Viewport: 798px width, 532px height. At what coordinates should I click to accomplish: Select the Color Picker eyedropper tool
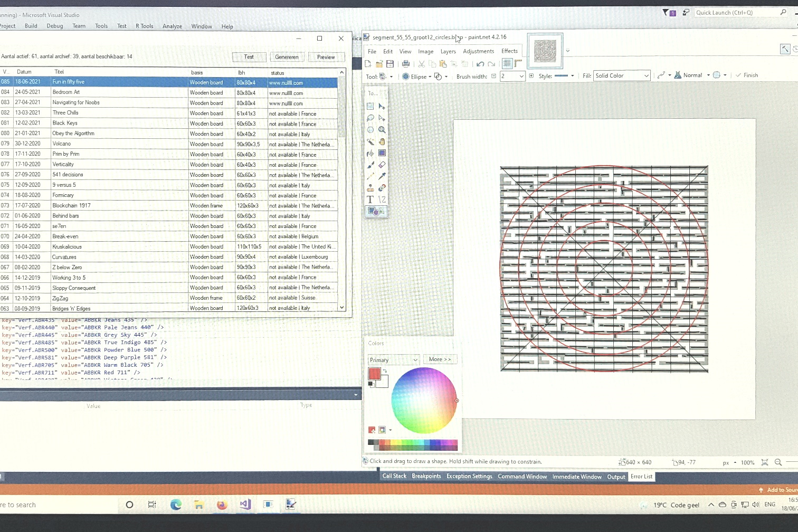[382, 176]
